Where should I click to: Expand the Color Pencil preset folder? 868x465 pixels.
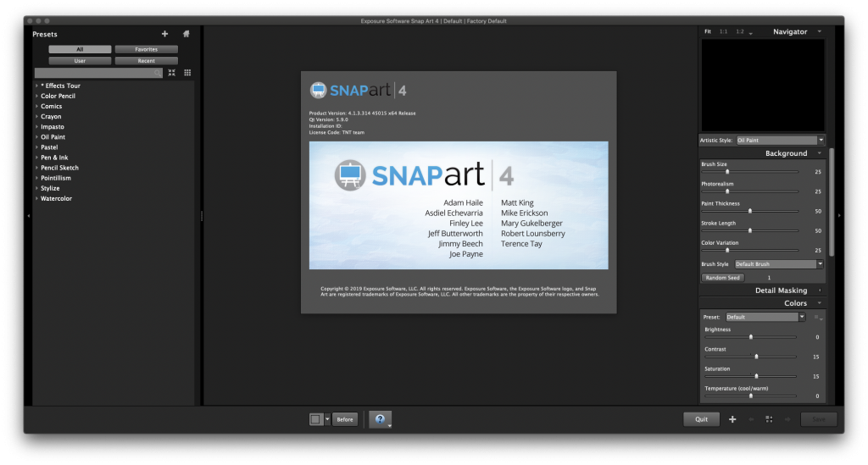pos(36,97)
